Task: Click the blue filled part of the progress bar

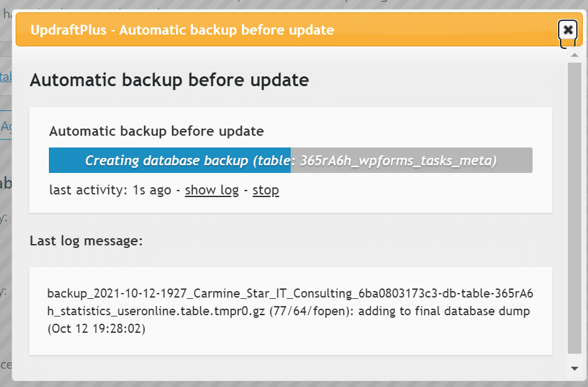Action: coord(169,161)
